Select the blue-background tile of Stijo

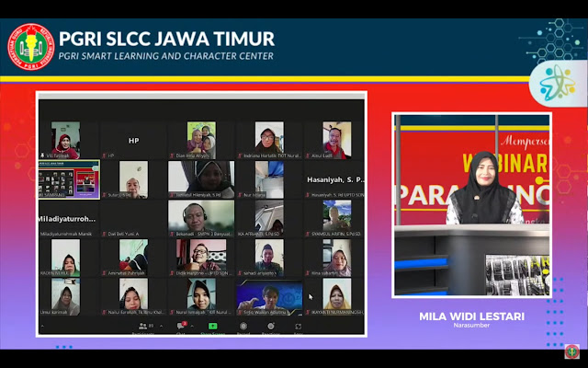tap(269, 296)
